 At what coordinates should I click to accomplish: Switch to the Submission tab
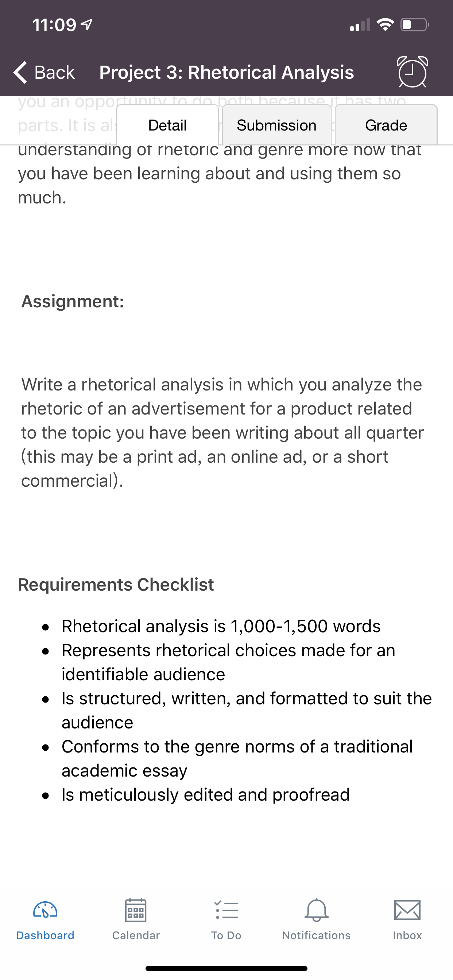coord(277,125)
